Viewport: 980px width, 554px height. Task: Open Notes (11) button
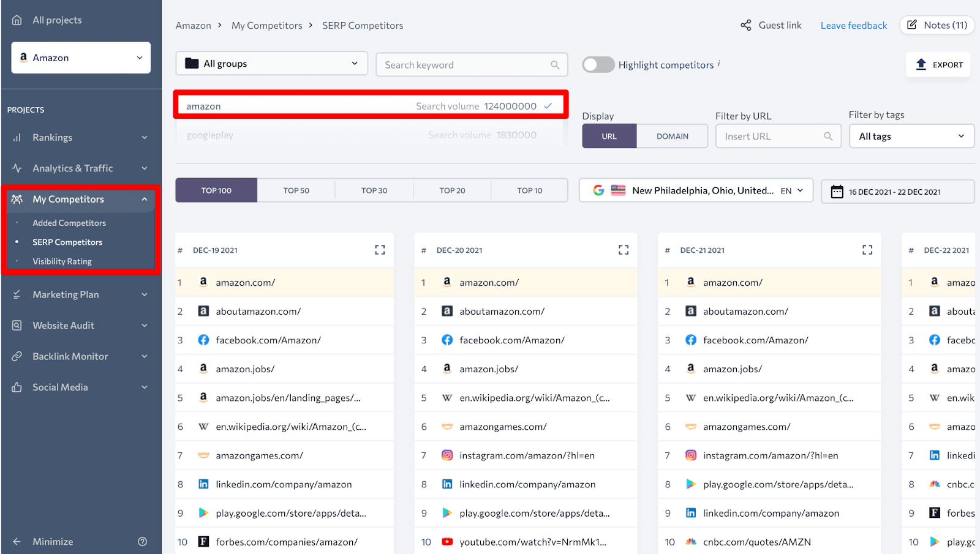(x=937, y=25)
